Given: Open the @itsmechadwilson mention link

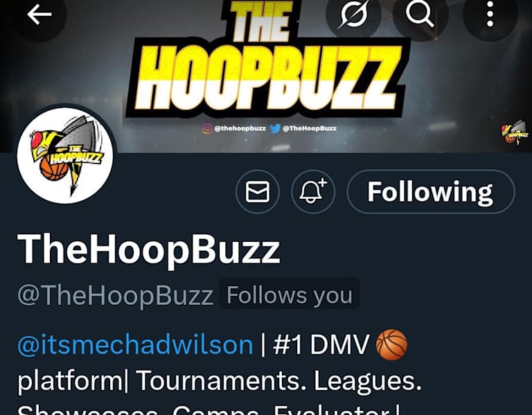Looking at the screenshot, I should (x=135, y=345).
